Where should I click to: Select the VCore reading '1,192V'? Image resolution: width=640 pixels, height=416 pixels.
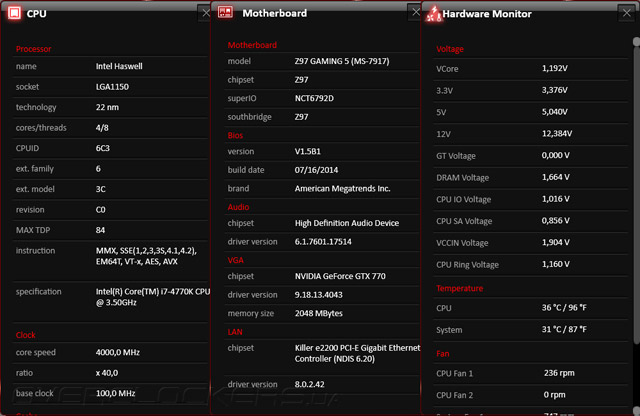pyautogui.click(x=554, y=68)
